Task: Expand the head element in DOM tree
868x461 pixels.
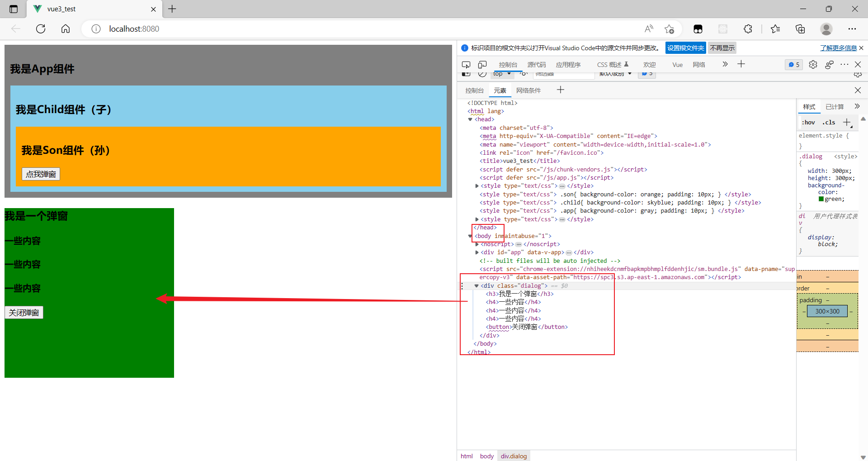Action: click(470, 119)
